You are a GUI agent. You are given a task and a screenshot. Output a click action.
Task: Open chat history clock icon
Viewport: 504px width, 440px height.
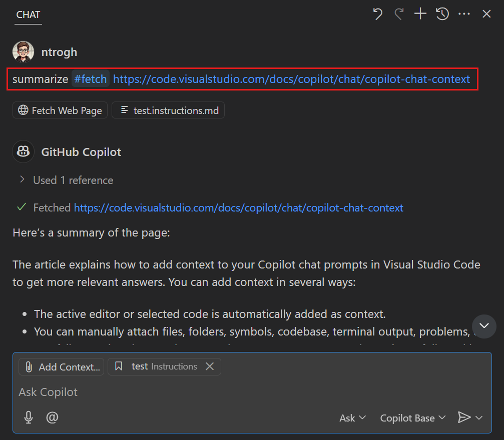point(442,14)
